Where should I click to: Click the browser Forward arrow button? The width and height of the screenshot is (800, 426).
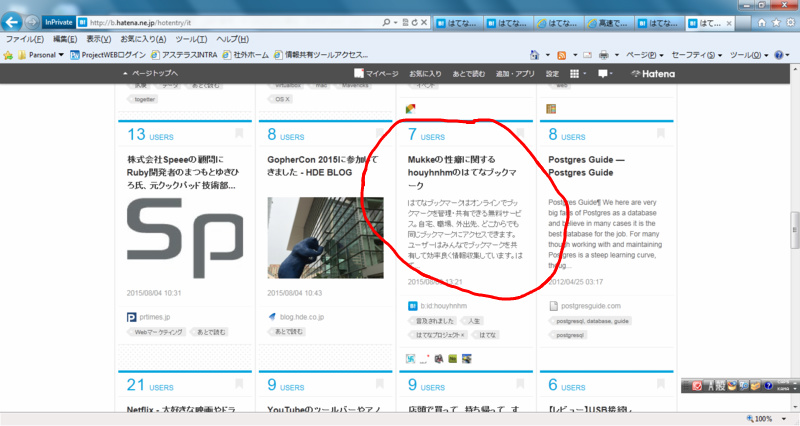click(32, 22)
